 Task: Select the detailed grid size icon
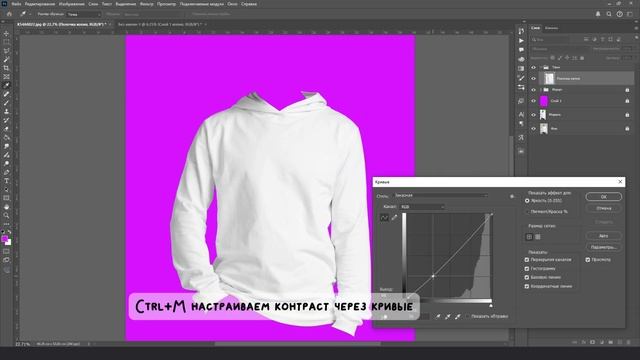click(538, 237)
